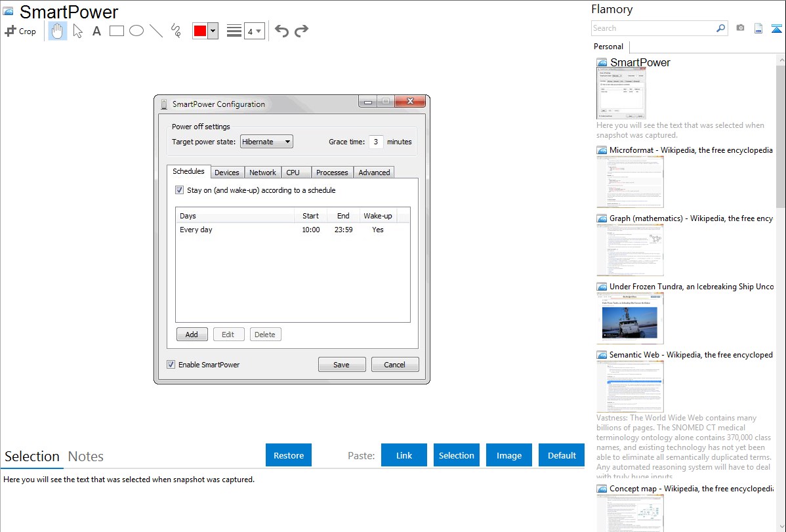Click the red color swatch
Viewport: 786px width, 532px height.
(x=200, y=31)
